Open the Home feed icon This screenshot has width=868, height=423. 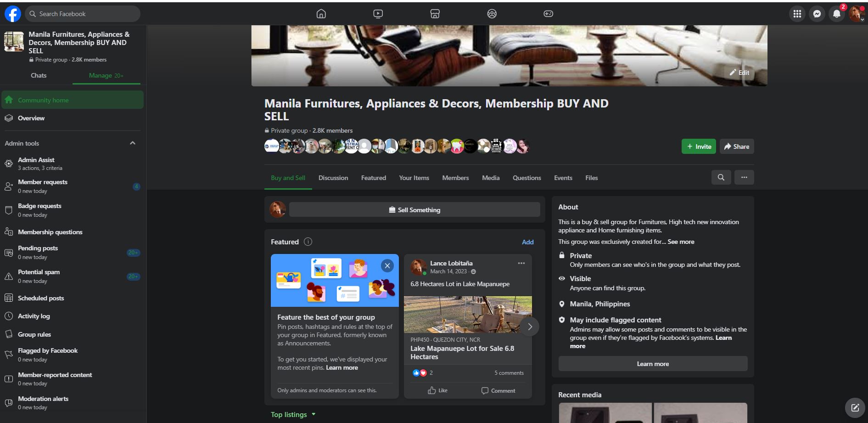(x=321, y=14)
